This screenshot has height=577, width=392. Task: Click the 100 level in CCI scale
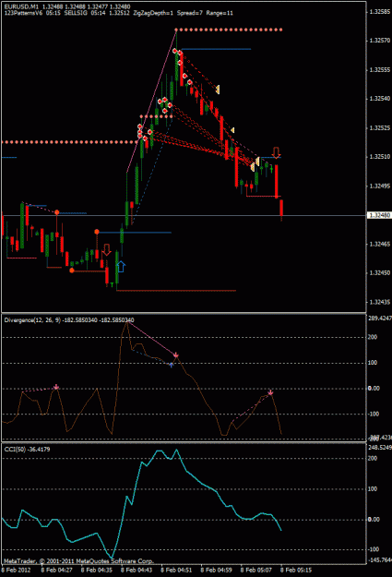click(373, 488)
